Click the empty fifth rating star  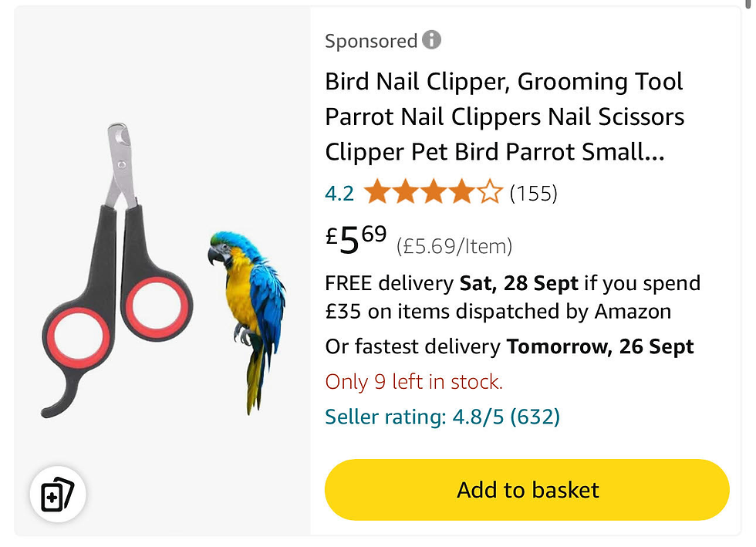[x=491, y=192]
